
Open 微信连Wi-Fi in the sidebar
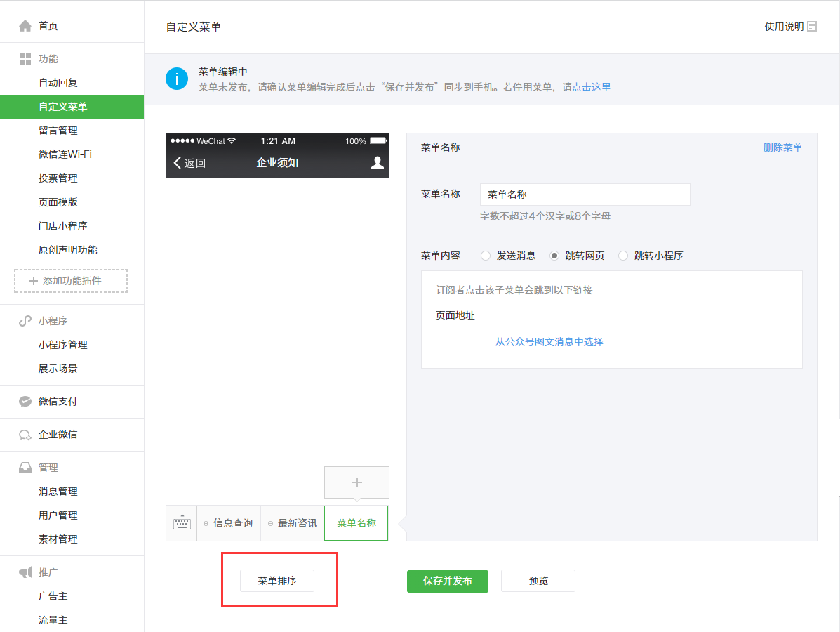point(65,154)
